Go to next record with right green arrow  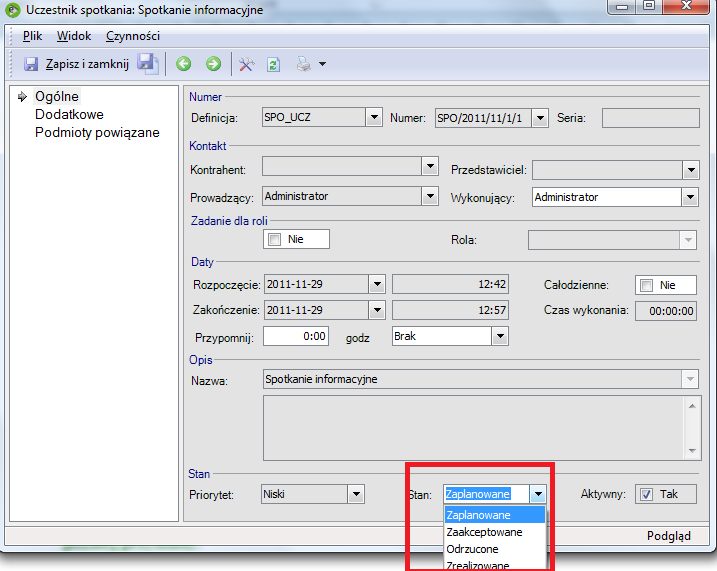[213, 64]
